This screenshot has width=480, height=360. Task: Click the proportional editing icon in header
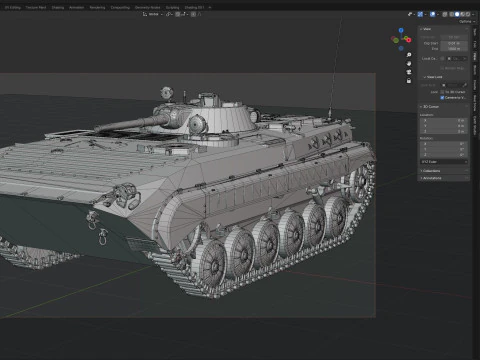click(x=193, y=14)
